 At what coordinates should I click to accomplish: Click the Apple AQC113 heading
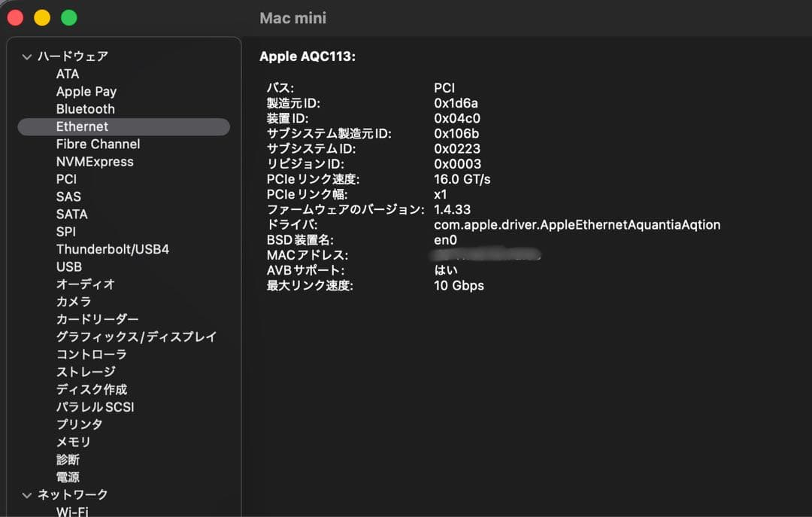tap(308, 56)
